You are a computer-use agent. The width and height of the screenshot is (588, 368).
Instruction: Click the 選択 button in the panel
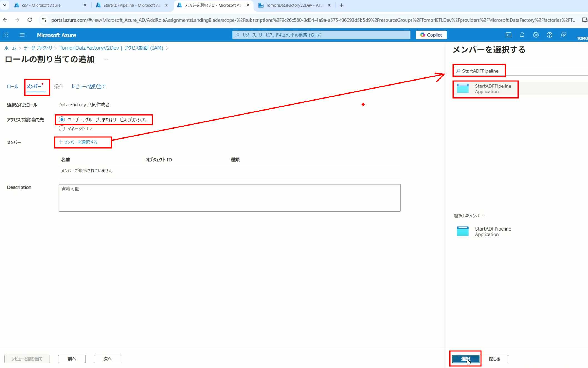tap(465, 359)
